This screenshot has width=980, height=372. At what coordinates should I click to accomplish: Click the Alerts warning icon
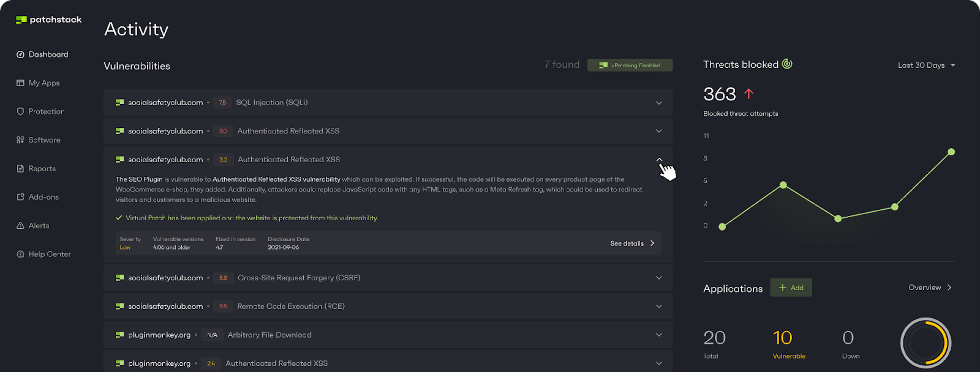(20, 226)
